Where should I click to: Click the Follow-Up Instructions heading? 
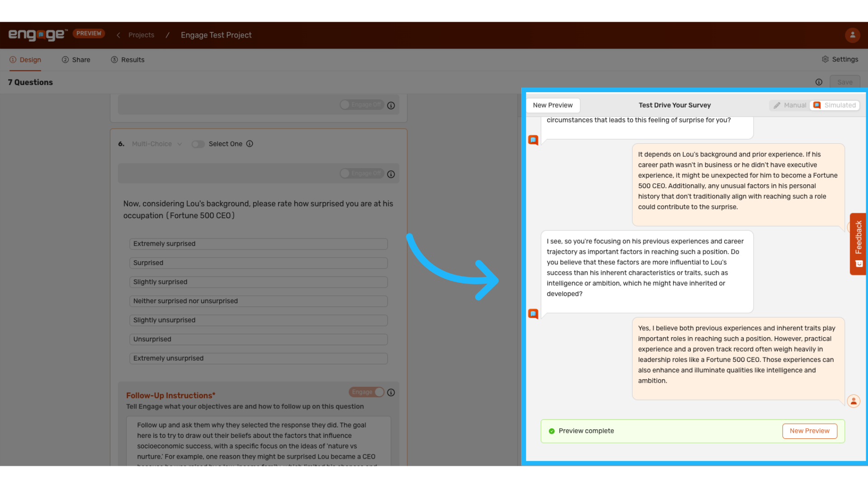[170, 395]
